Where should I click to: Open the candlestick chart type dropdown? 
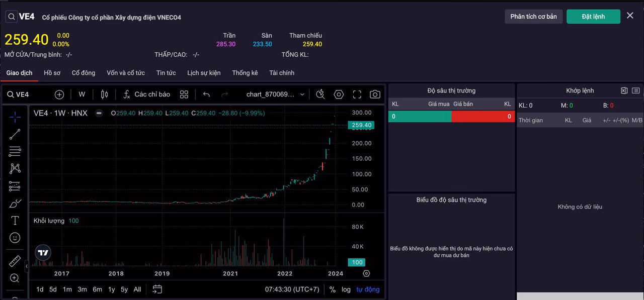point(105,94)
